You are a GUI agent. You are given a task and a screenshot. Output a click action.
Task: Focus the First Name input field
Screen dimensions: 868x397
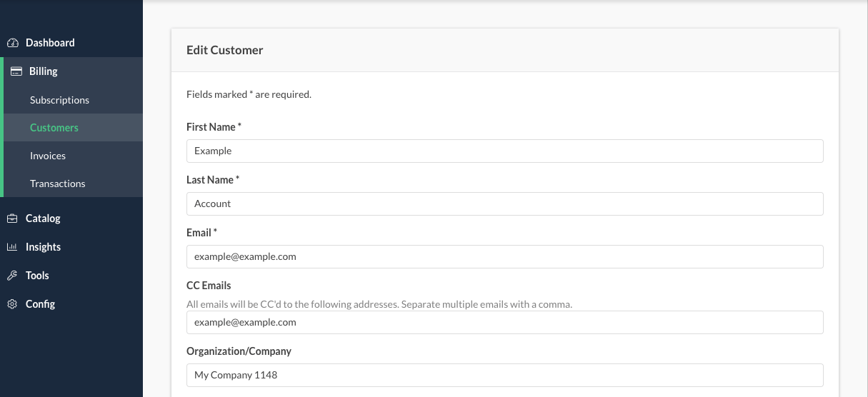[504, 151]
